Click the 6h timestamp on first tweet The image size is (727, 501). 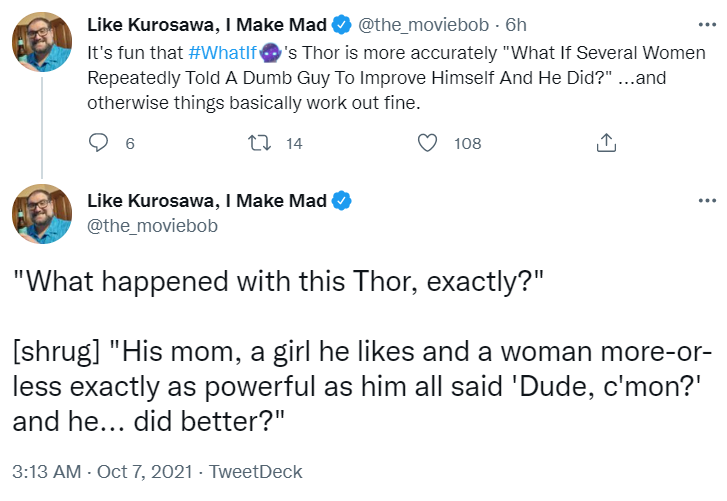(x=516, y=25)
